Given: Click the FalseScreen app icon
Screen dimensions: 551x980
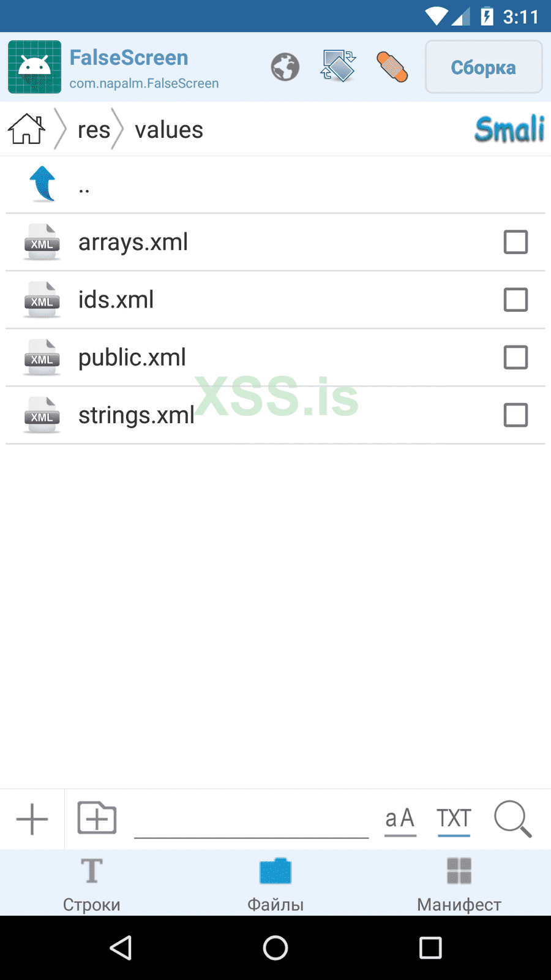Looking at the screenshot, I should 34,67.
